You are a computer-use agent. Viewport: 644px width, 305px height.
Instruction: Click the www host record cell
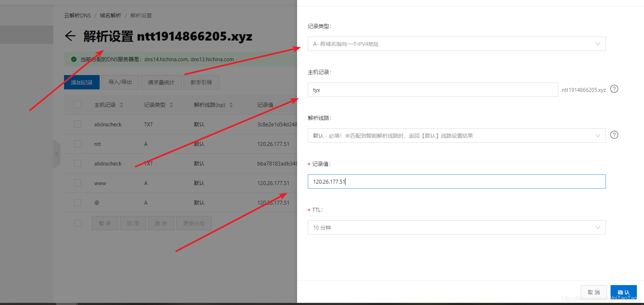pyautogui.click(x=100, y=183)
